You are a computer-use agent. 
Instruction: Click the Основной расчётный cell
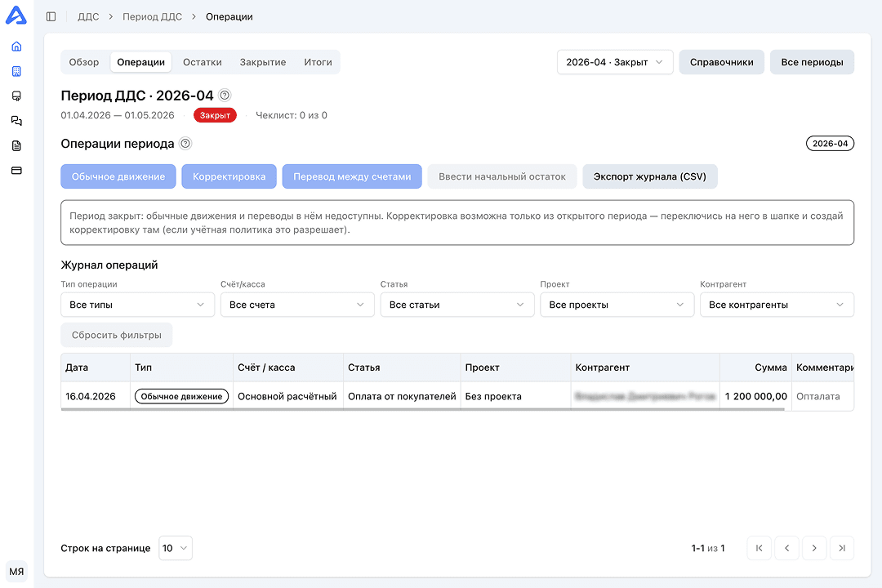point(287,396)
